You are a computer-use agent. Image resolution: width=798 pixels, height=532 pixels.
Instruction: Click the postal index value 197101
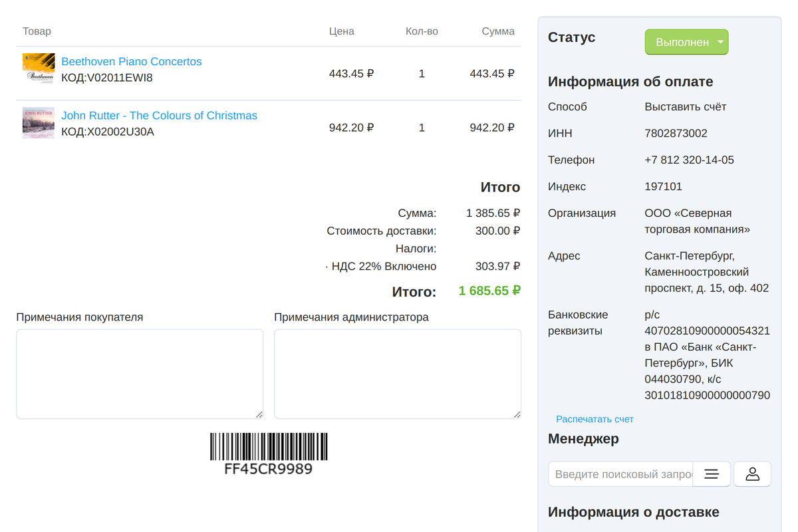(663, 186)
